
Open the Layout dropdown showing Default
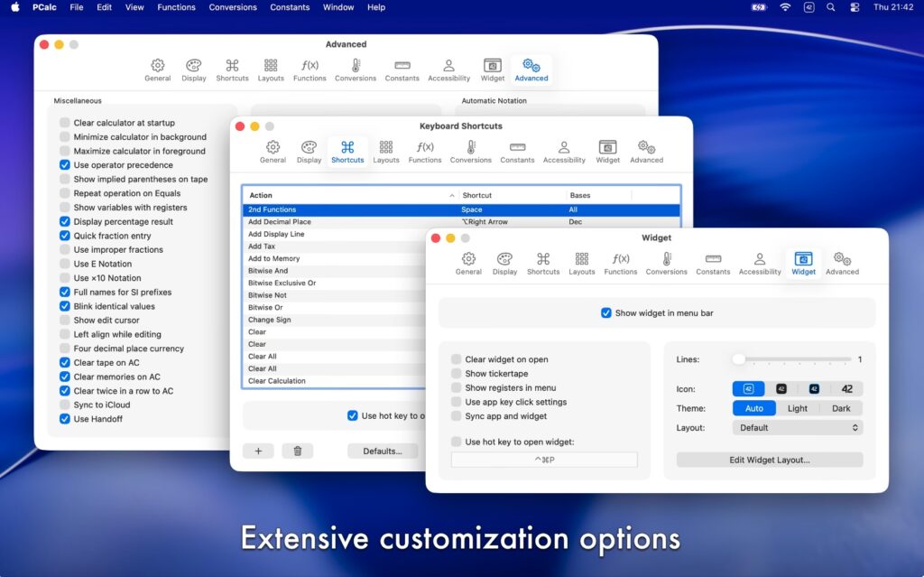(798, 426)
